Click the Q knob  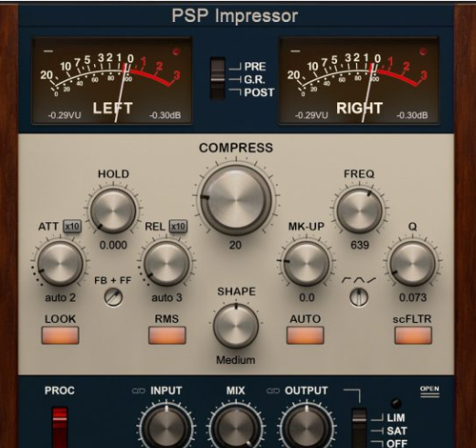click(413, 263)
